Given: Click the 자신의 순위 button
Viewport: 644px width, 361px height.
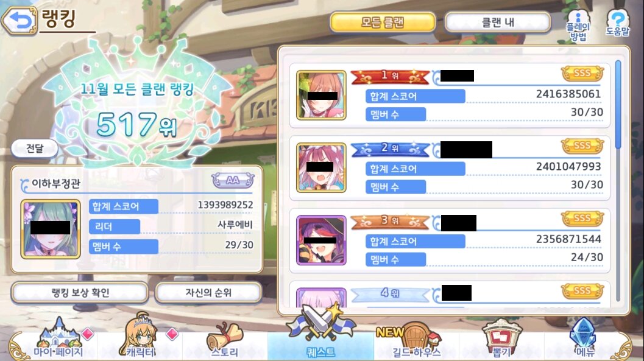Looking at the screenshot, I should (208, 292).
